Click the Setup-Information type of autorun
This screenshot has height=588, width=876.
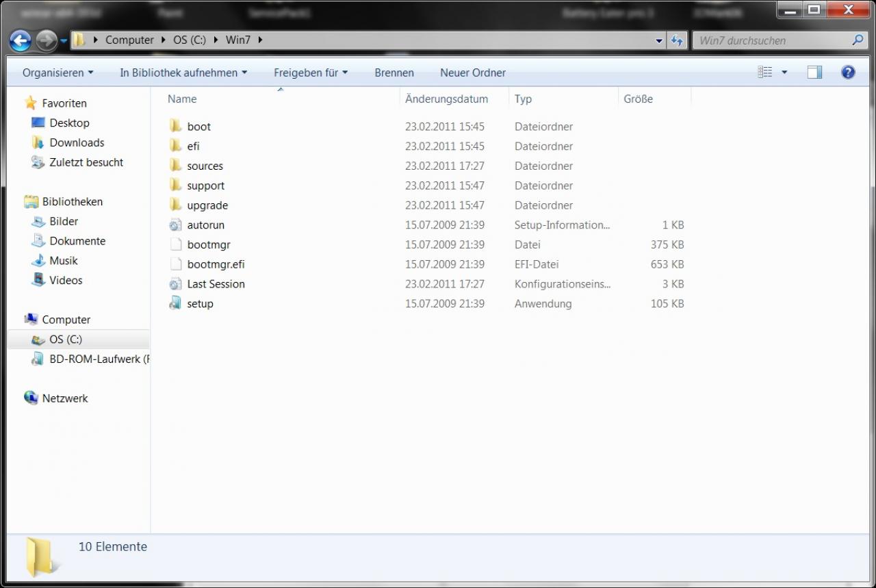point(562,225)
